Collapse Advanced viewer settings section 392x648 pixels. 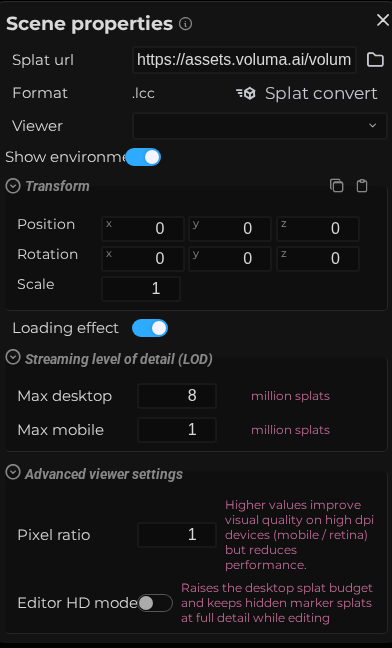coord(13,472)
